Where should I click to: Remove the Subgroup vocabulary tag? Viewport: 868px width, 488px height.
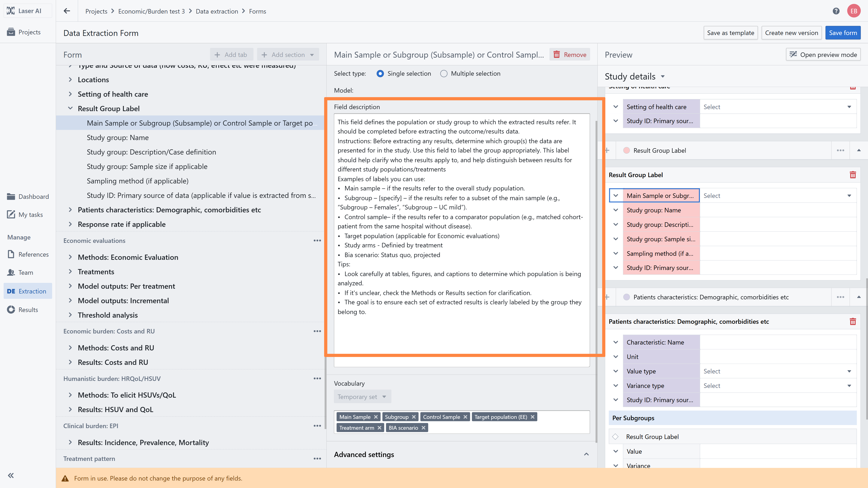pyautogui.click(x=414, y=417)
